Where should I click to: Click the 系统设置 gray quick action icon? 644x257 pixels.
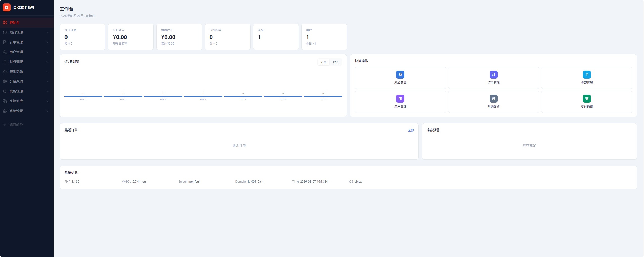493,99
